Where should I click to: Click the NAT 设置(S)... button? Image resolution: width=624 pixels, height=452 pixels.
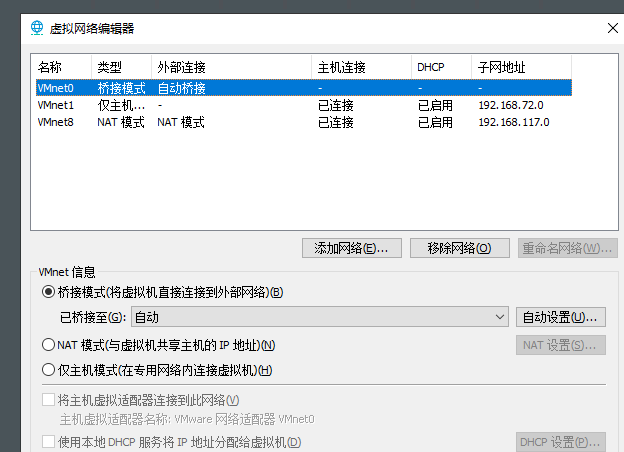[560, 345]
